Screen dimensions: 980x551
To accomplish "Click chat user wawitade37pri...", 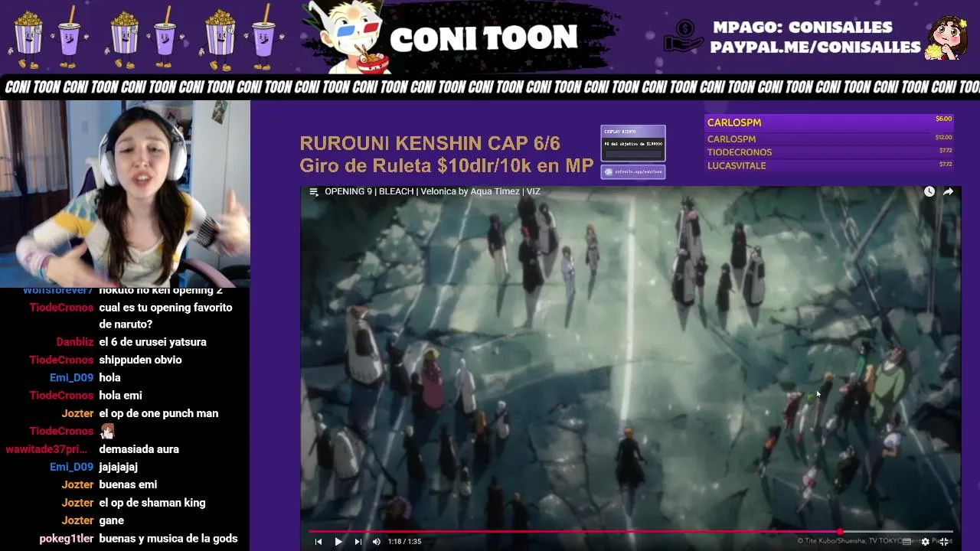I will (x=47, y=449).
